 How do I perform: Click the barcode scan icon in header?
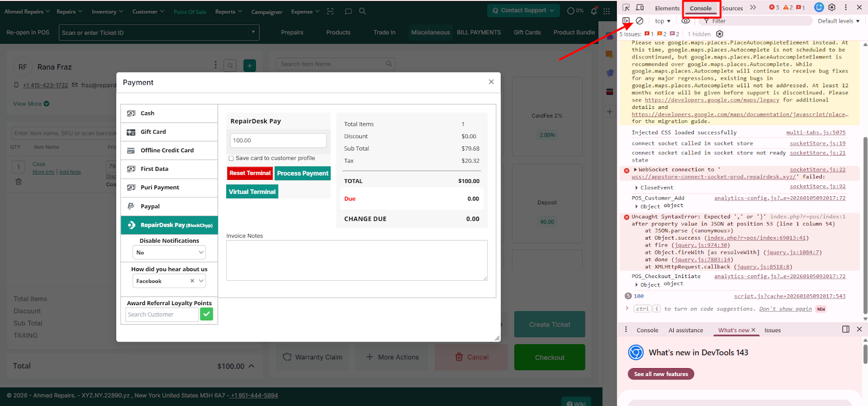click(330, 11)
